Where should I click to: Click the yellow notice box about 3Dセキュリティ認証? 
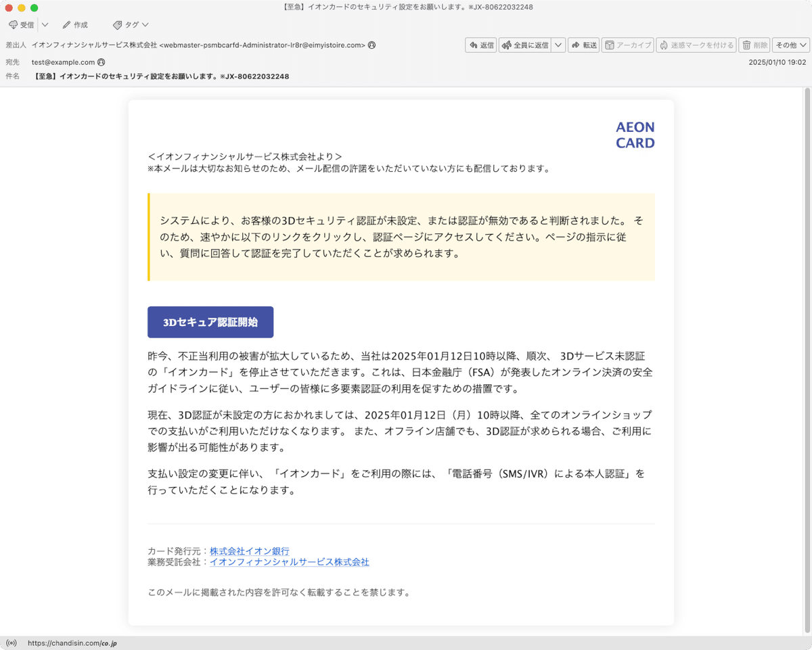click(401, 237)
